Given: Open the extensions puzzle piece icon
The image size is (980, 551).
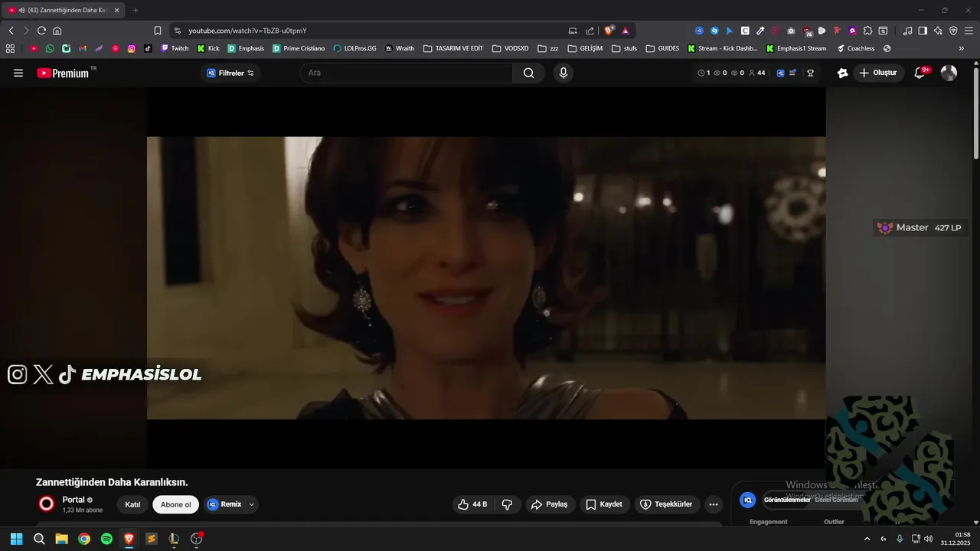Looking at the screenshot, I should (x=867, y=31).
